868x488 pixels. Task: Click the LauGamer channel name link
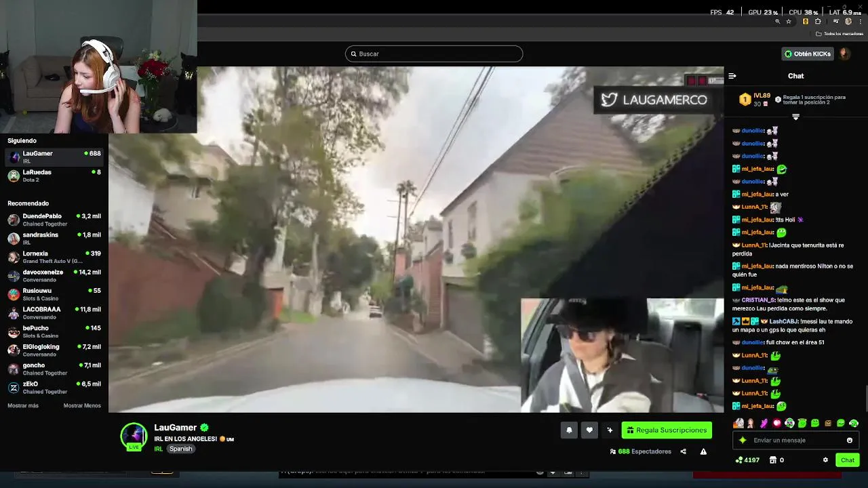click(x=175, y=428)
